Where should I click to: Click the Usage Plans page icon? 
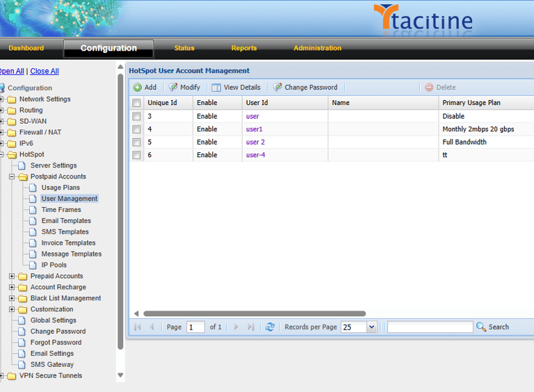pyautogui.click(x=33, y=188)
